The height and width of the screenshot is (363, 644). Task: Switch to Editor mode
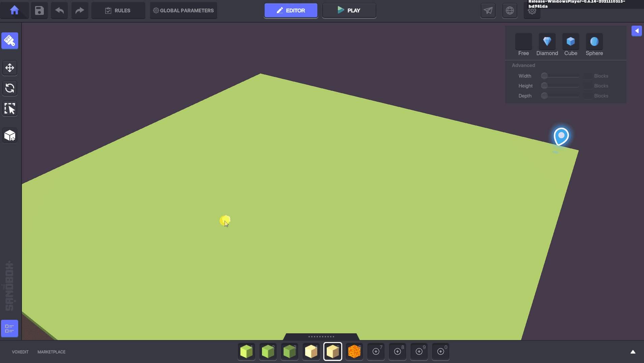(x=291, y=10)
